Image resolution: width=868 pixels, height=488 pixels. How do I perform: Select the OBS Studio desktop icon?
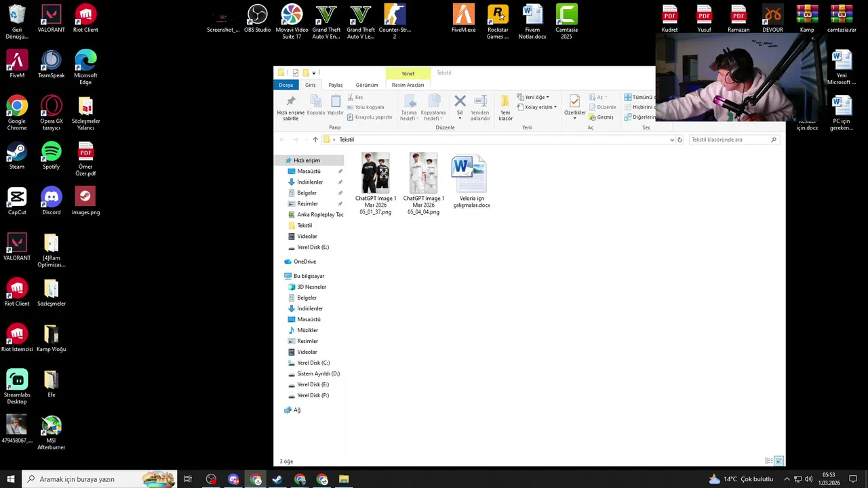(x=258, y=19)
